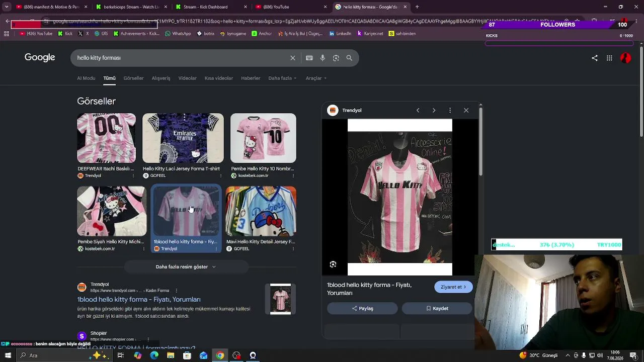Viewport: 644px width, 362px height.
Task: Click the Paylaş share button
Action: (x=362, y=308)
